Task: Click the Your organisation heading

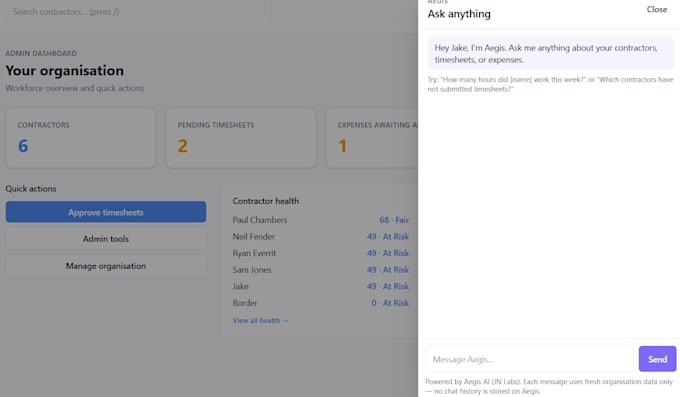Action: click(65, 70)
